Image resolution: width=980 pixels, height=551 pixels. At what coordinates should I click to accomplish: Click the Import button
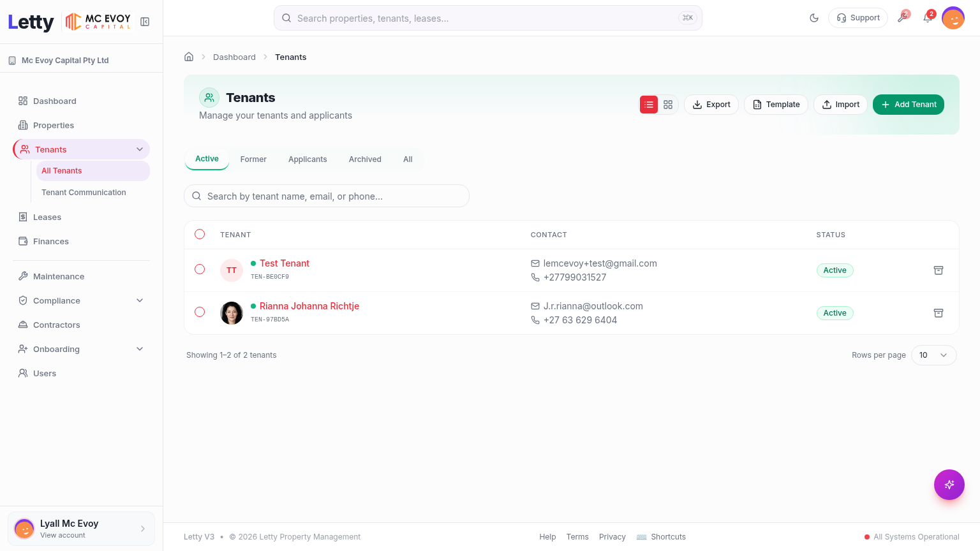[x=840, y=105]
